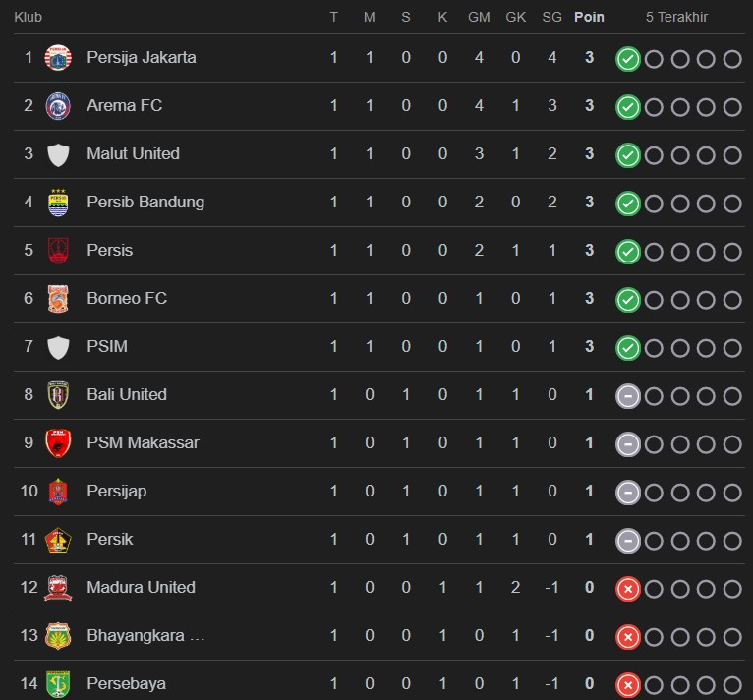
Task: Open the Persijap team name link
Action: [x=116, y=491]
